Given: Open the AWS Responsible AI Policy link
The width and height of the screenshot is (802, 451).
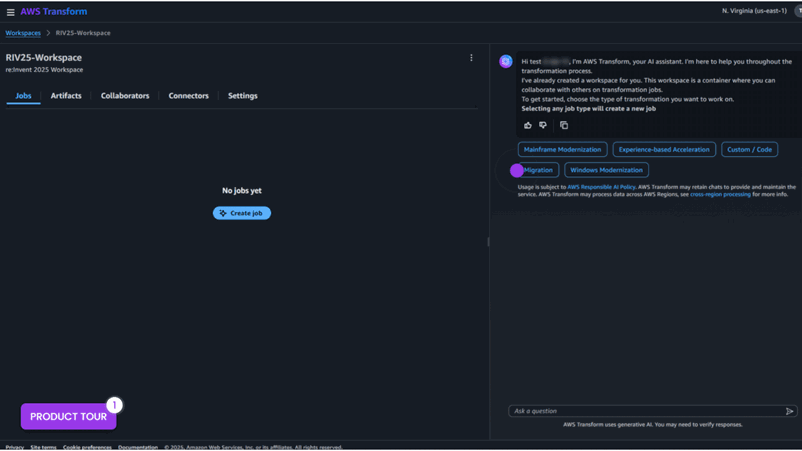Looking at the screenshot, I should (601, 187).
